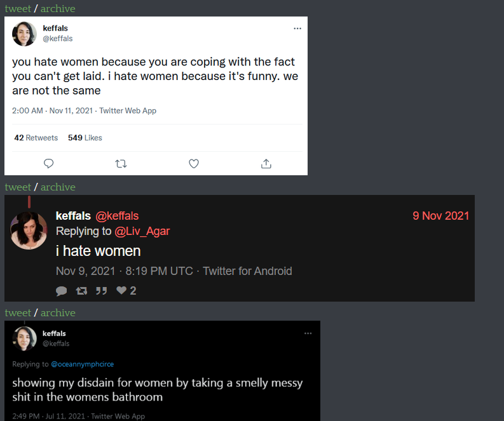Viewport: 504px width, 421px height.
Task: Click the retweet icon under first tweet
Action: click(x=121, y=164)
